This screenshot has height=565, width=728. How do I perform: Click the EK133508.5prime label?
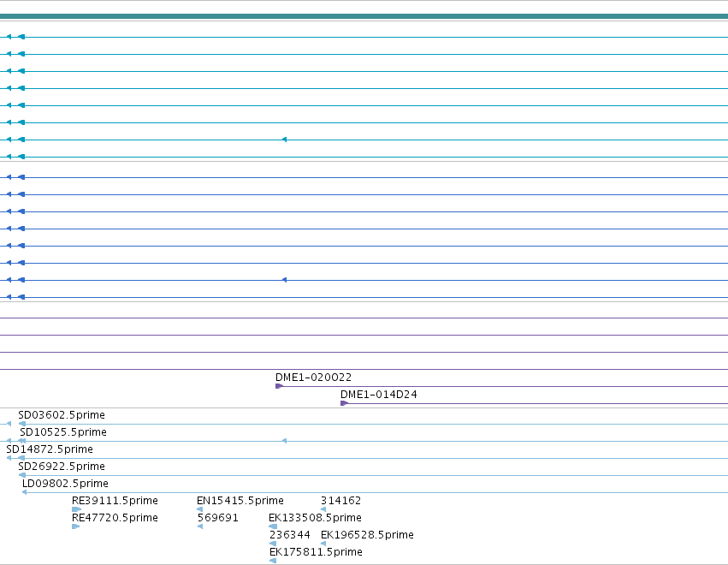[315, 518]
